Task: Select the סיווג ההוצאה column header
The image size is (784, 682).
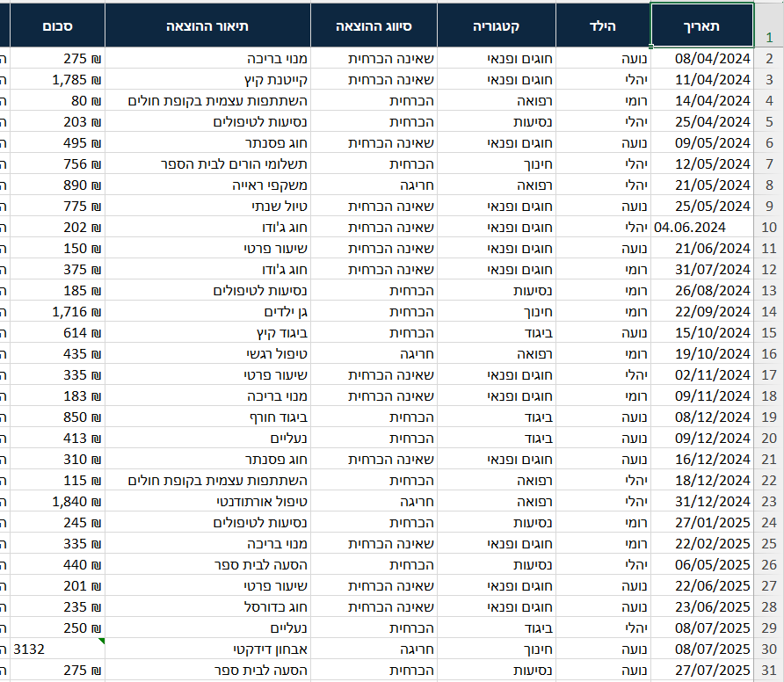Action: [374, 25]
